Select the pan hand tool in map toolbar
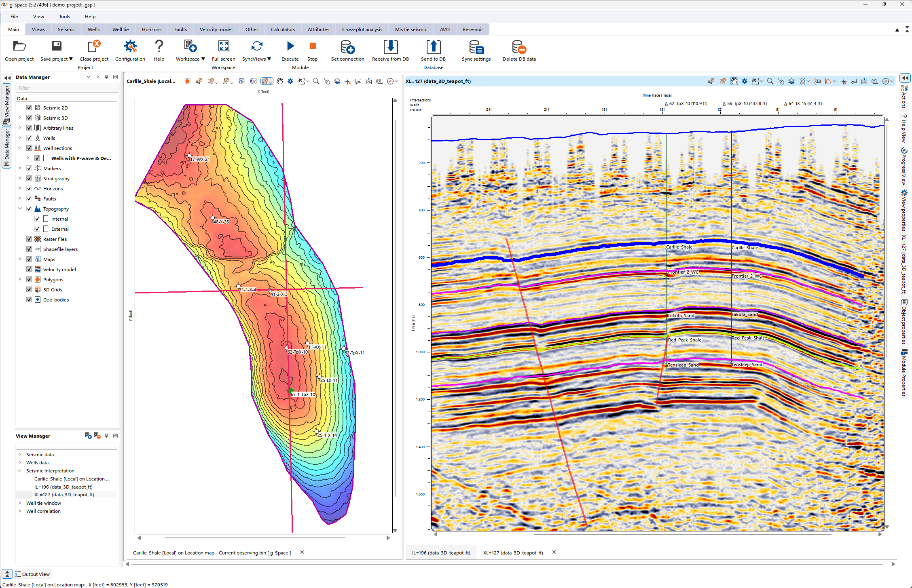 (280, 81)
